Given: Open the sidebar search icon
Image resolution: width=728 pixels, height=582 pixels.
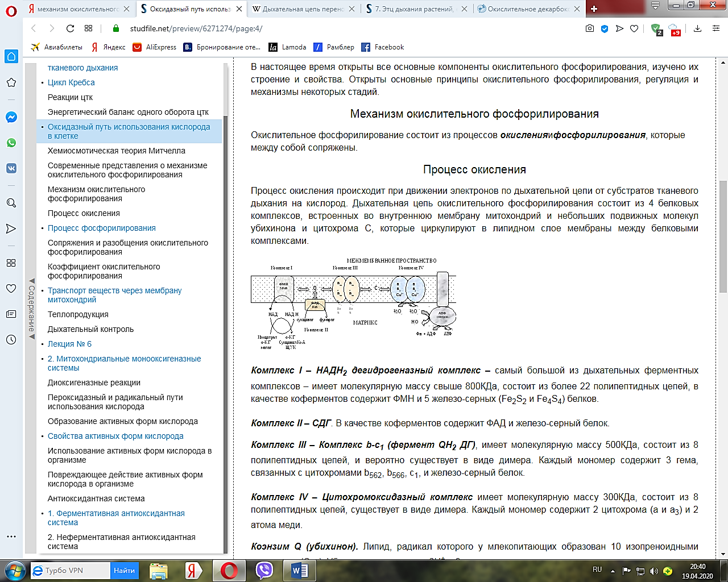Looking at the screenshot, I should point(11,203).
